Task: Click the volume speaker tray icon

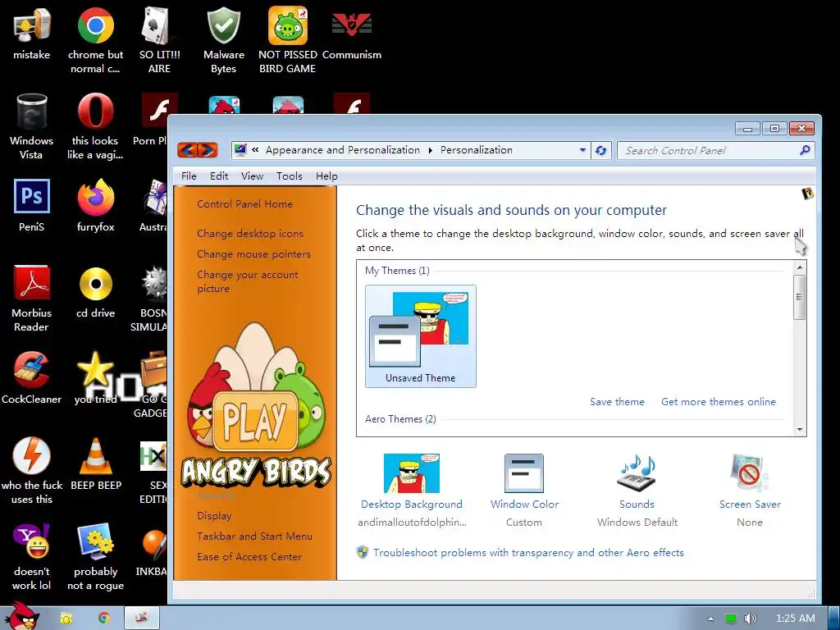Action: pos(751,619)
